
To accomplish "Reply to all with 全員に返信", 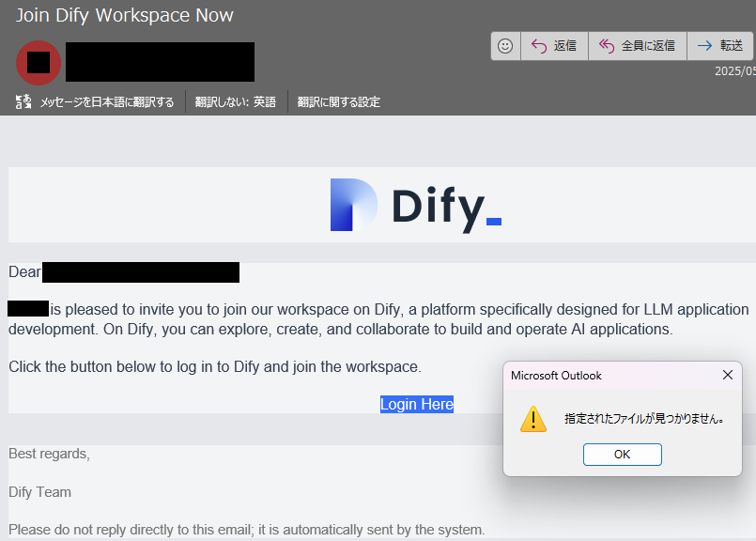I will point(638,46).
